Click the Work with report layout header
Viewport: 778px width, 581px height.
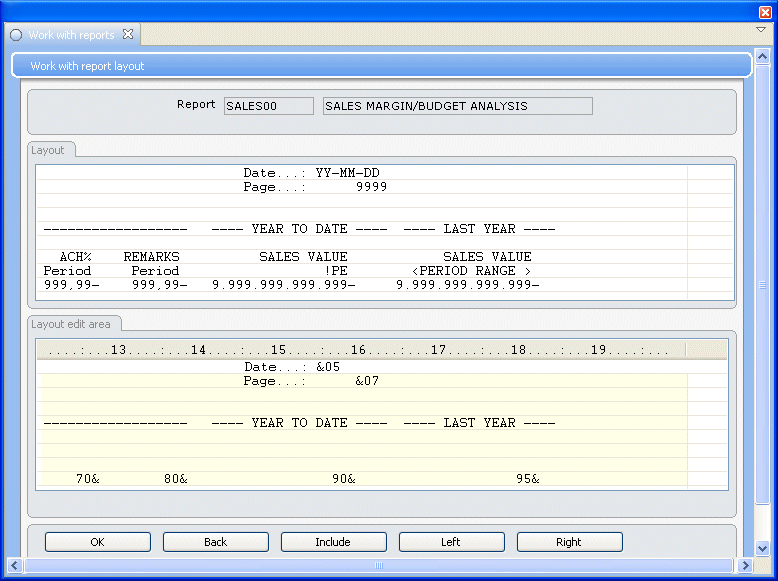(x=380, y=66)
